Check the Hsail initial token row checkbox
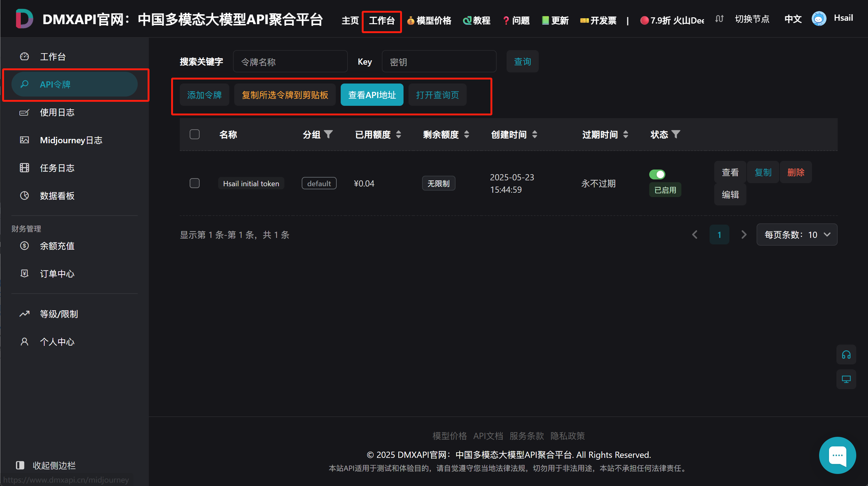Screen dimensions: 868x486 point(194,183)
